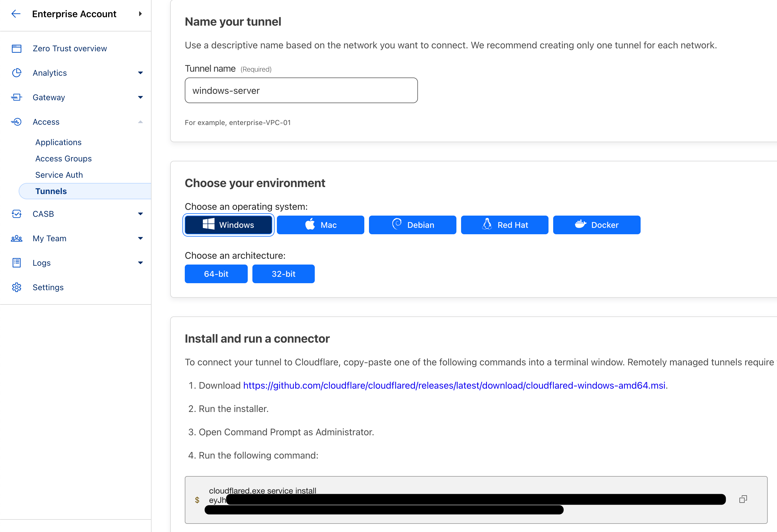Choose the Docker environment option
The image size is (777, 532).
point(597,225)
